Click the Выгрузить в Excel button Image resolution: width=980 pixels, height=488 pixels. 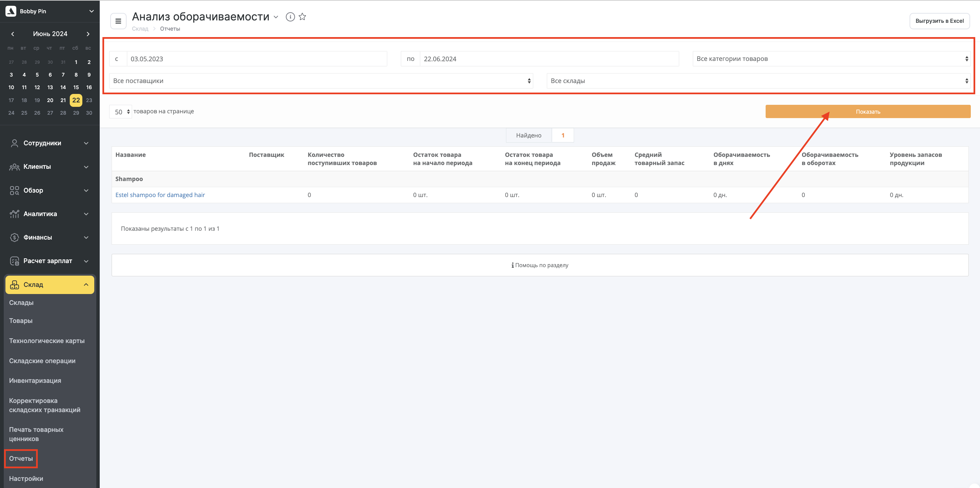pyautogui.click(x=939, y=21)
